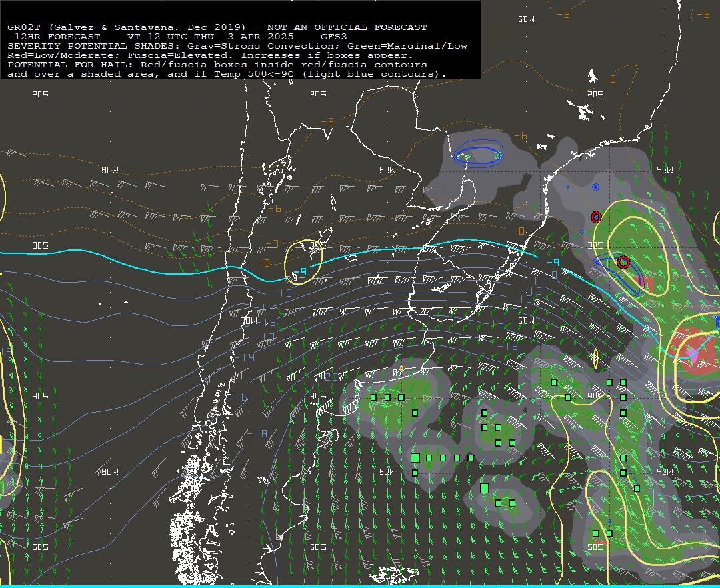Click the blue ellipse contour over Paraguay
This screenshot has height=588, width=720.
(x=478, y=154)
